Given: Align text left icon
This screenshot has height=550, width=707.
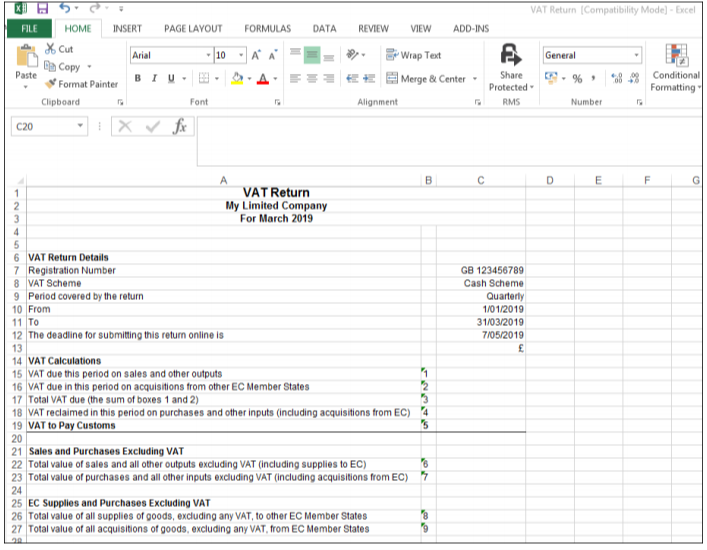Looking at the screenshot, I should click(x=295, y=78).
